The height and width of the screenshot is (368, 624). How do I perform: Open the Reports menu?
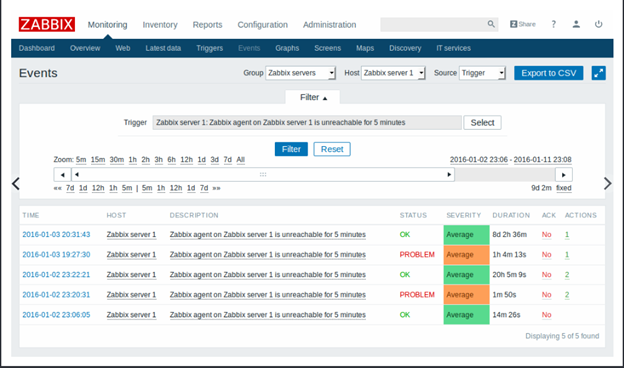point(207,25)
